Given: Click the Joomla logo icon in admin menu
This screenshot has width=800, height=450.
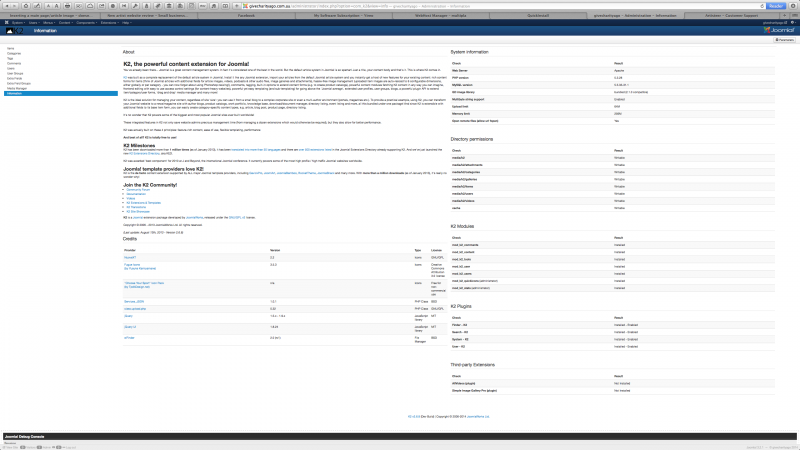Looking at the screenshot, I should [6, 22].
